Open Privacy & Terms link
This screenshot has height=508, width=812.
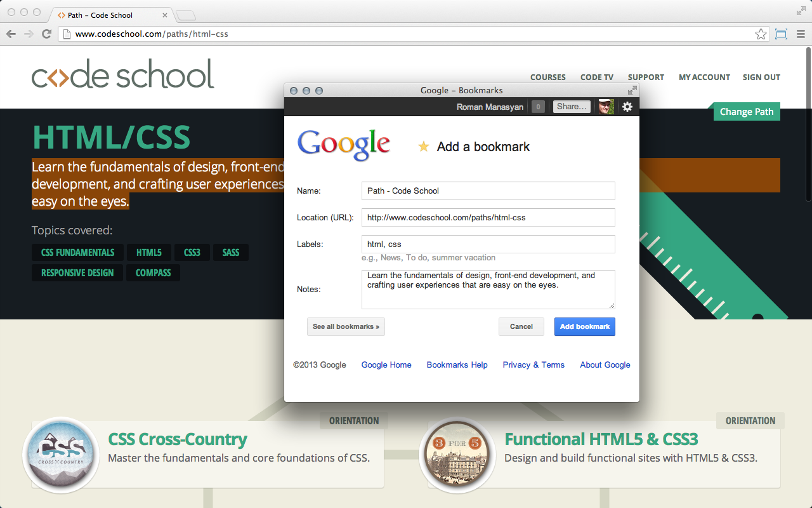(534, 364)
